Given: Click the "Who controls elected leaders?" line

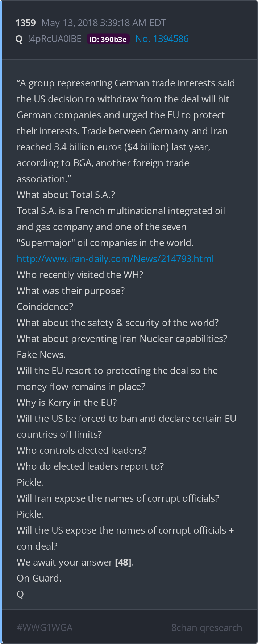Looking at the screenshot, I should [x=82, y=451].
